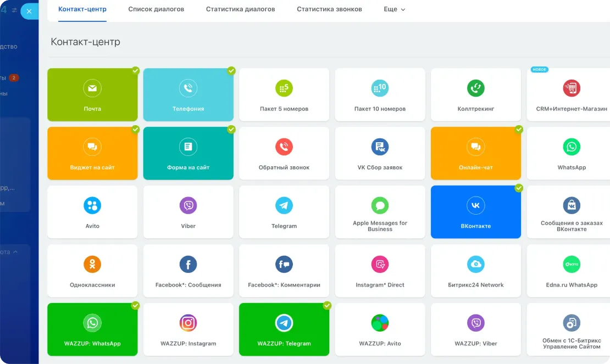Click the Коллтрекинг label
This screenshot has width=610, height=364.
point(476,109)
